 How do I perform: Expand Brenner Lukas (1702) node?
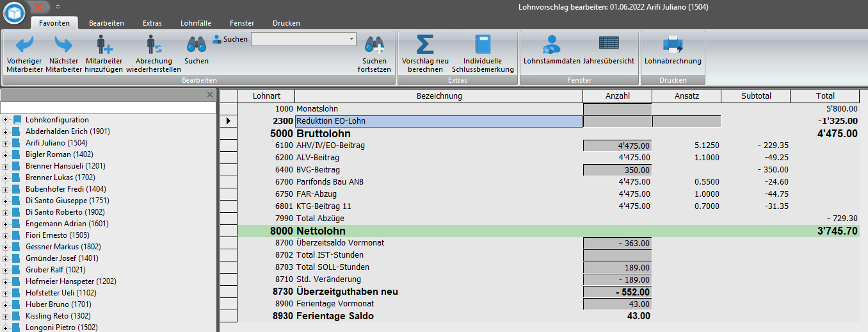coord(5,178)
